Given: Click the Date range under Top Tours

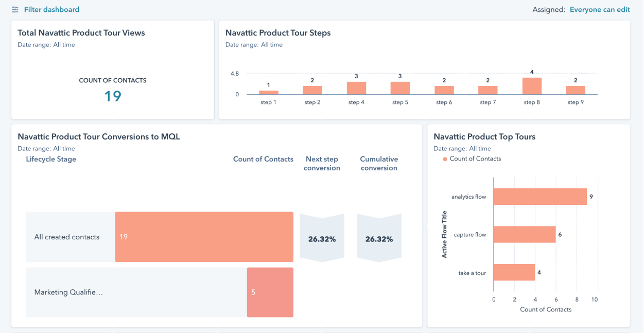Looking at the screenshot, I should (462, 149).
